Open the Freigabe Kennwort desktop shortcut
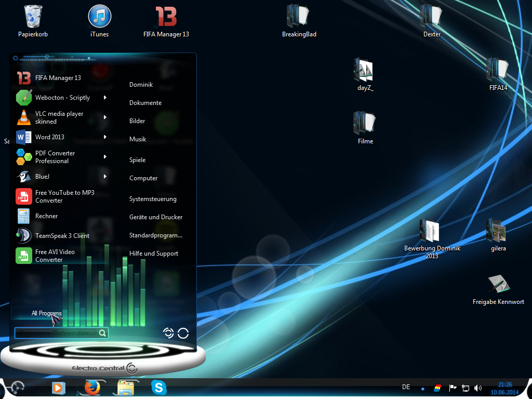 [x=498, y=284]
